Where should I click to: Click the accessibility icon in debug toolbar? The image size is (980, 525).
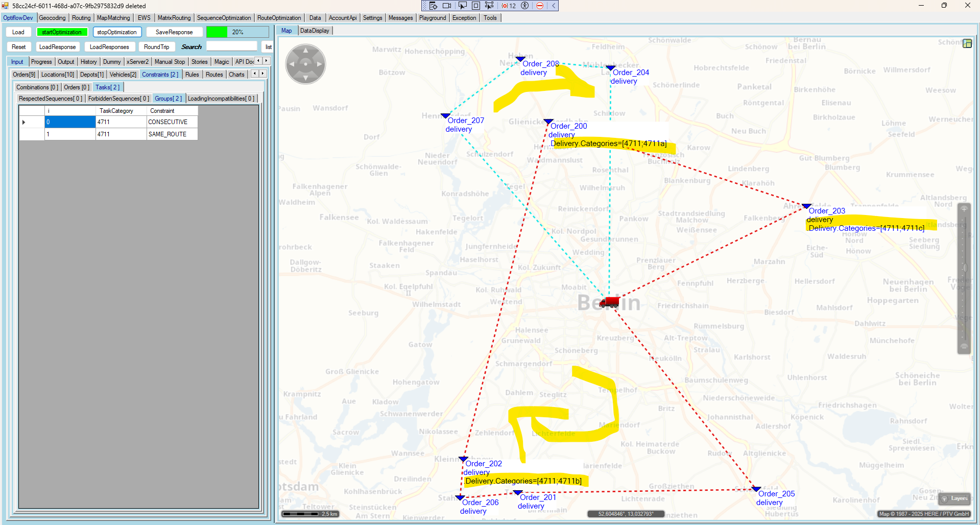tap(524, 6)
